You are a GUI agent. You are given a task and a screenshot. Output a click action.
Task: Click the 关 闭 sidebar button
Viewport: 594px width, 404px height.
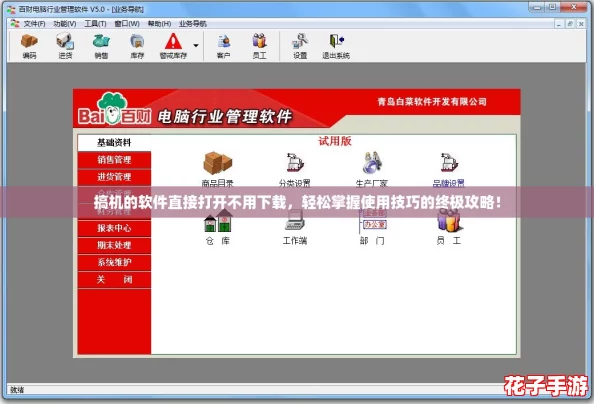[x=114, y=279]
